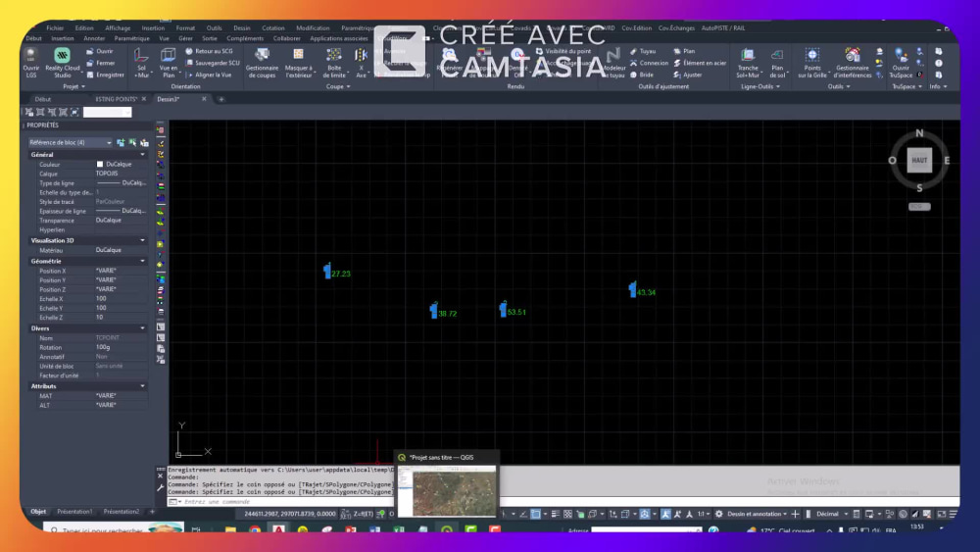This screenshot has height=552, width=980.
Task: Click Masquer à l'extérieur tool
Action: click(x=298, y=63)
